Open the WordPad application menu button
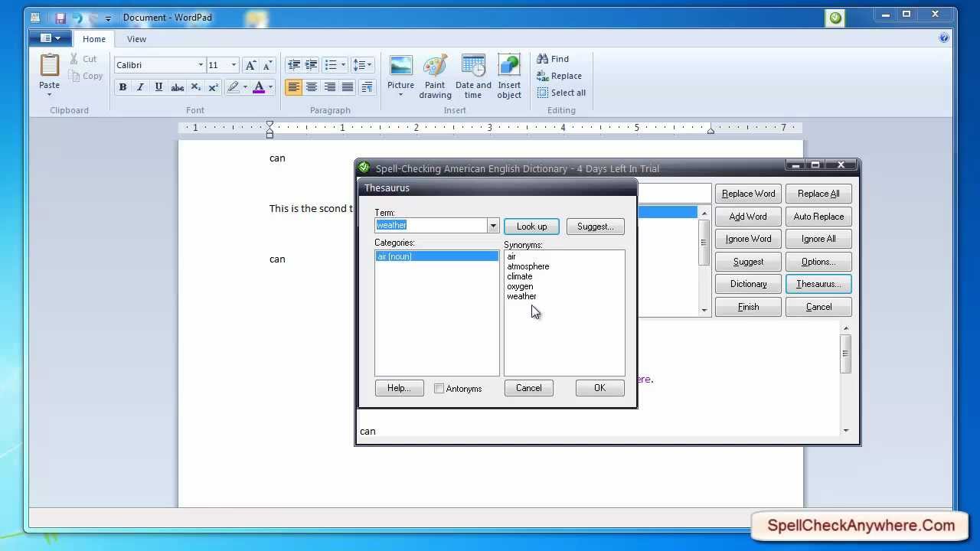 point(51,38)
